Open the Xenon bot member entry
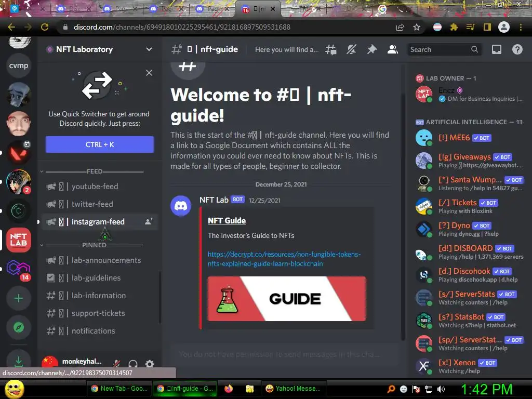 click(x=469, y=366)
